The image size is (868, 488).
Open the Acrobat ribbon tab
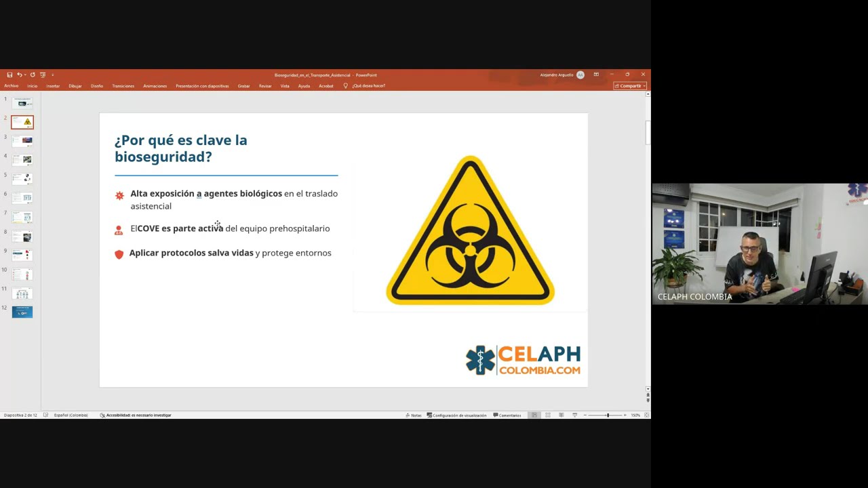coord(326,86)
